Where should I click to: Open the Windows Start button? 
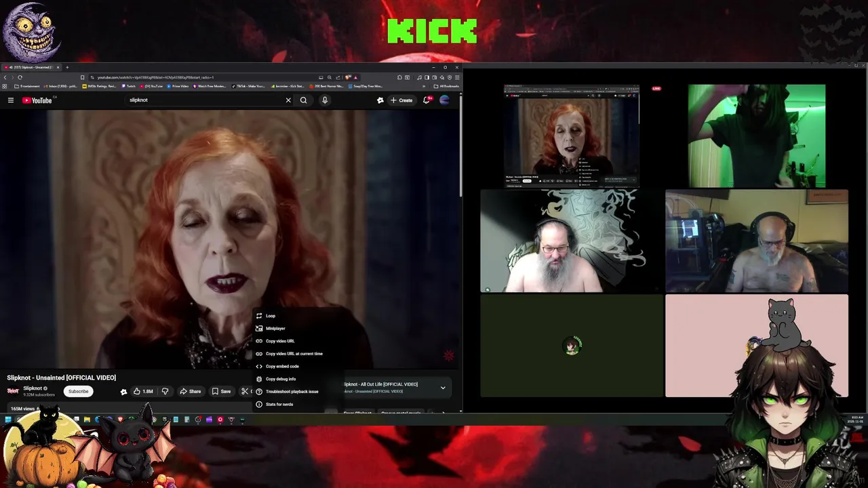(8, 420)
